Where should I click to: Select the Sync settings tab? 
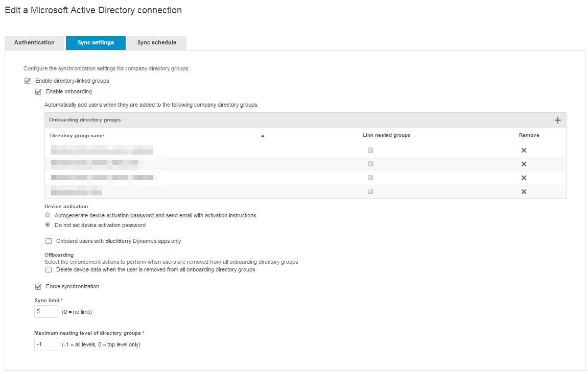[x=96, y=43]
